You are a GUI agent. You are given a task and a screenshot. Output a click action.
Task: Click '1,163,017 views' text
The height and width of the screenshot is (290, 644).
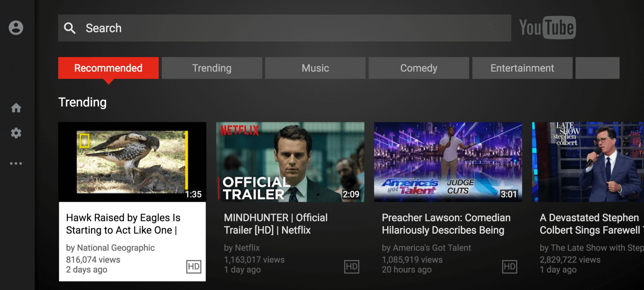point(254,260)
